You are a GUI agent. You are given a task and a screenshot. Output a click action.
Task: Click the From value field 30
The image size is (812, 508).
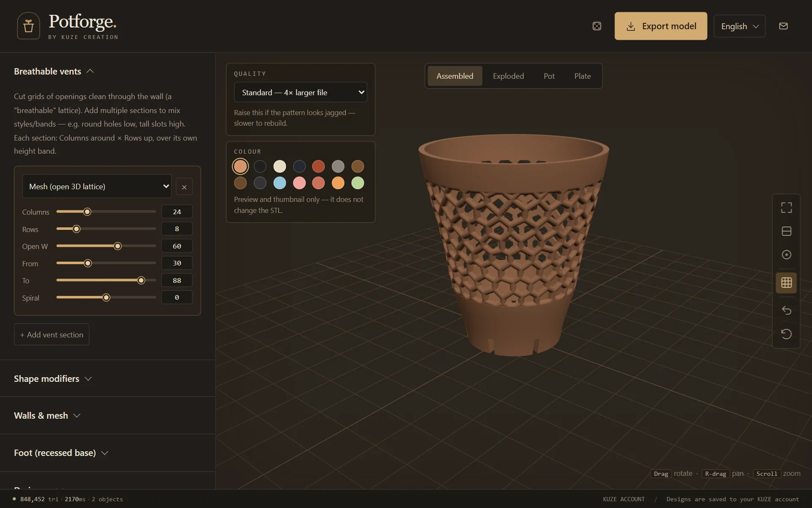click(x=177, y=263)
